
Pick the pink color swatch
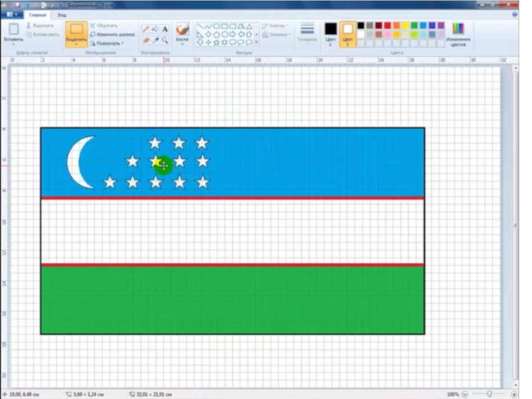tap(387, 34)
